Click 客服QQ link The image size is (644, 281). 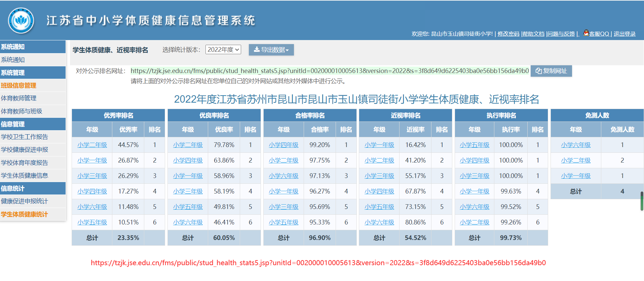coord(599,34)
